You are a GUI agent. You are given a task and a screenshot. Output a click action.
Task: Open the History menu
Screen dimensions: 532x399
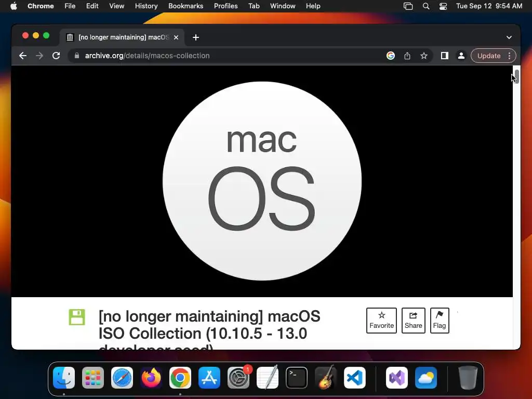[x=146, y=6]
